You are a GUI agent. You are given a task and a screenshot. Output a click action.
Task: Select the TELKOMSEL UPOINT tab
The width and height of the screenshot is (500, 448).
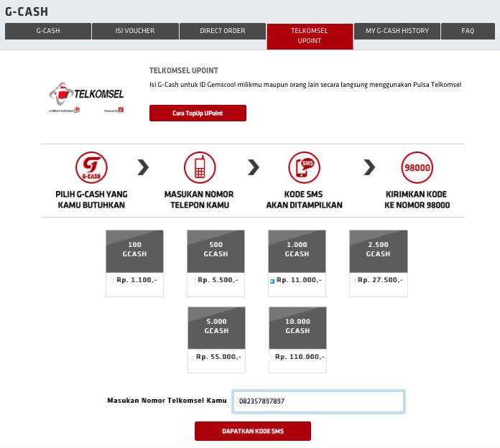coord(310,36)
